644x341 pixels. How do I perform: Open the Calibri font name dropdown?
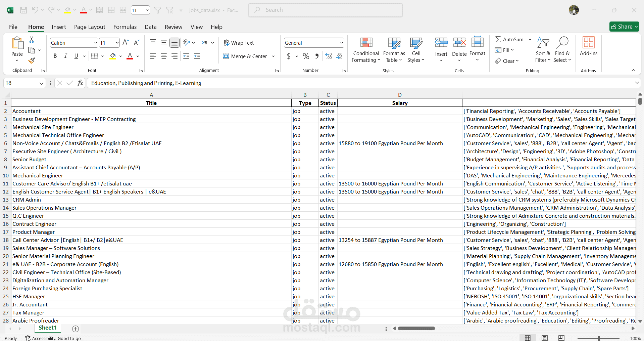95,43
